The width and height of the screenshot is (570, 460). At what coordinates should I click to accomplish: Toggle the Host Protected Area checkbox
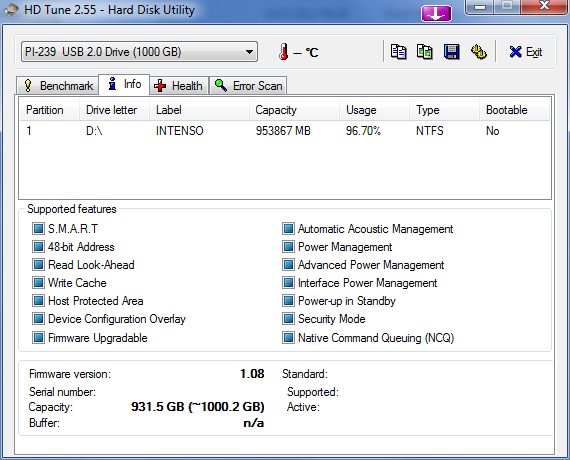pyautogui.click(x=38, y=300)
